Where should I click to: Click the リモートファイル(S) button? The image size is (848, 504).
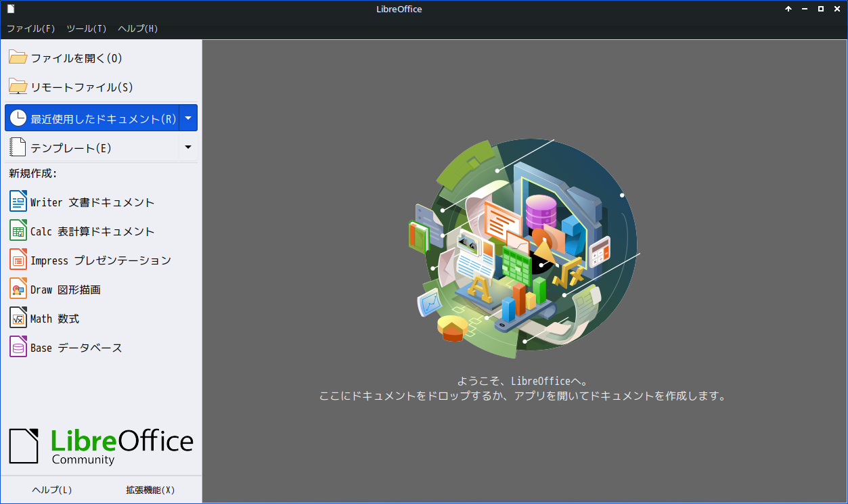click(x=101, y=87)
